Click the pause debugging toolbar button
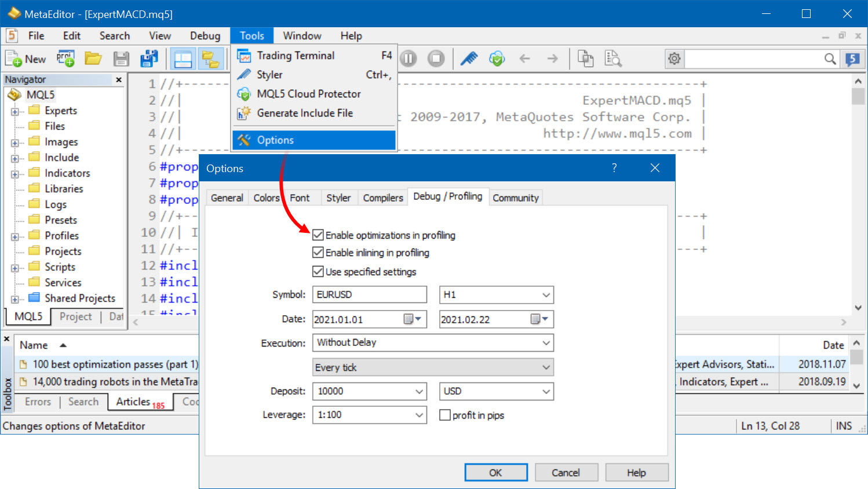 [409, 59]
